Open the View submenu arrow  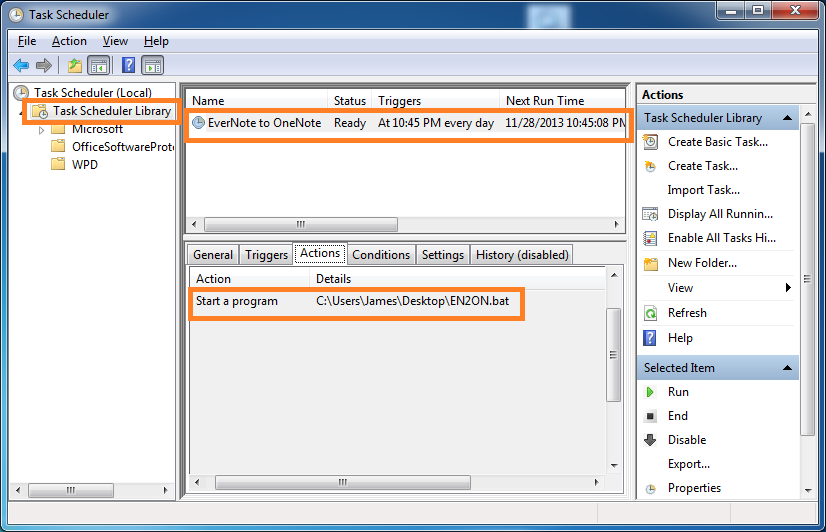pos(788,288)
